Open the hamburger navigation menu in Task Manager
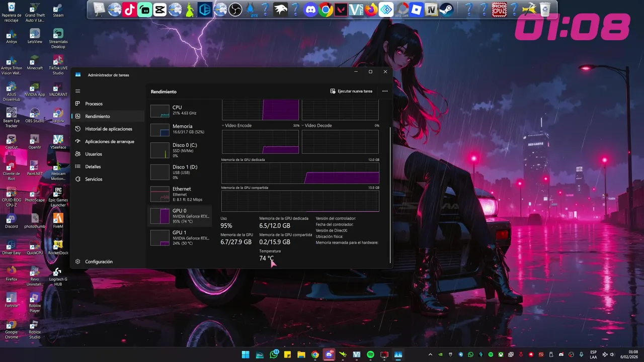 [x=77, y=91]
